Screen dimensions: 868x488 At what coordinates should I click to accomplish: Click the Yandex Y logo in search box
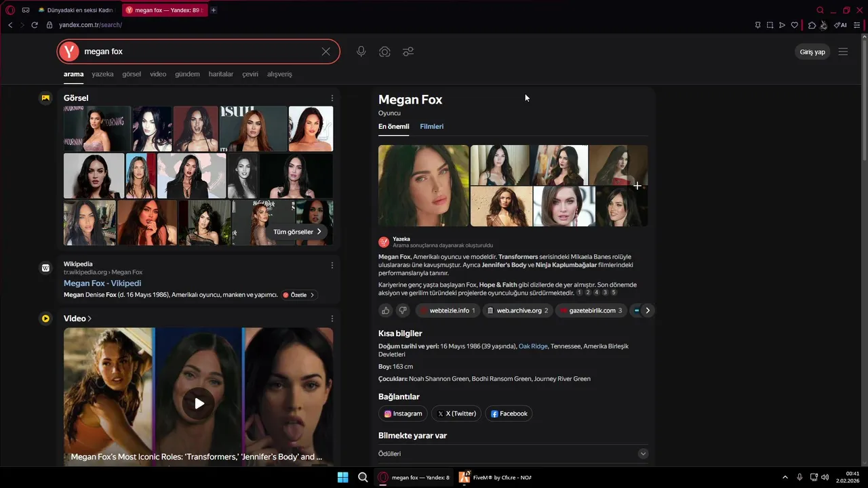pyautogui.click(x=68, y=52)
